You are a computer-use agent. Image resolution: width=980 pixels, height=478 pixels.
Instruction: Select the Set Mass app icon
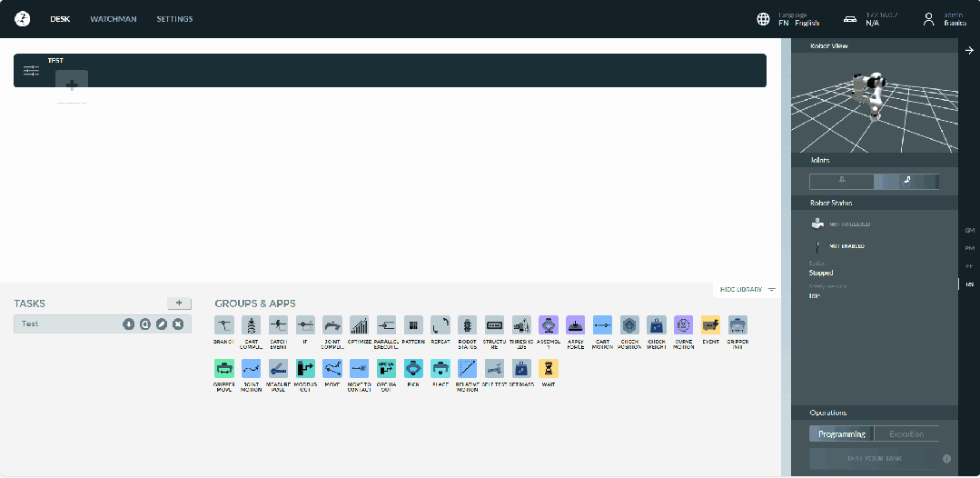521,368
